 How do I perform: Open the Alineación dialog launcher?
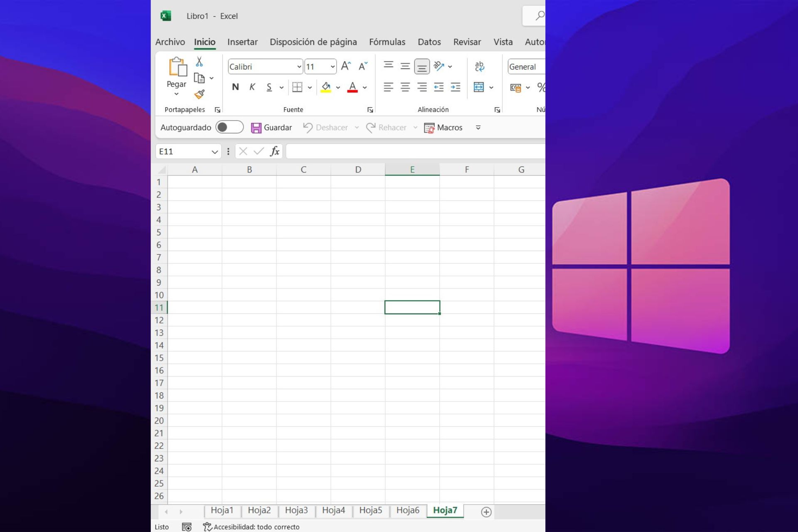[x=497, y=110]
